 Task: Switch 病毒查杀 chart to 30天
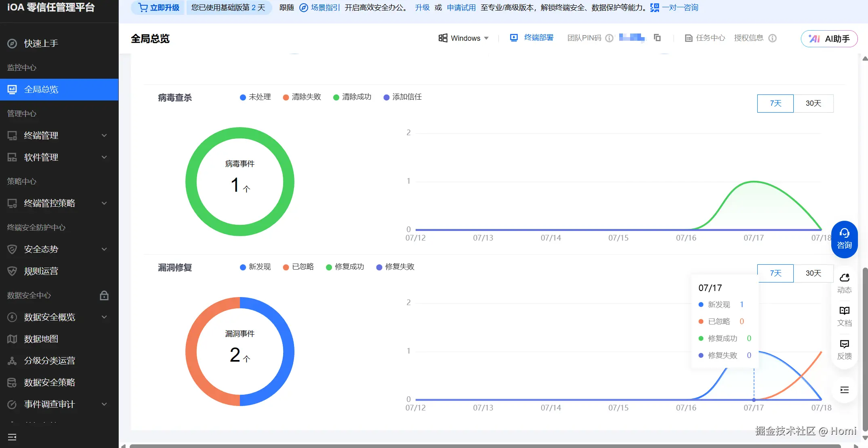point(813,103)
